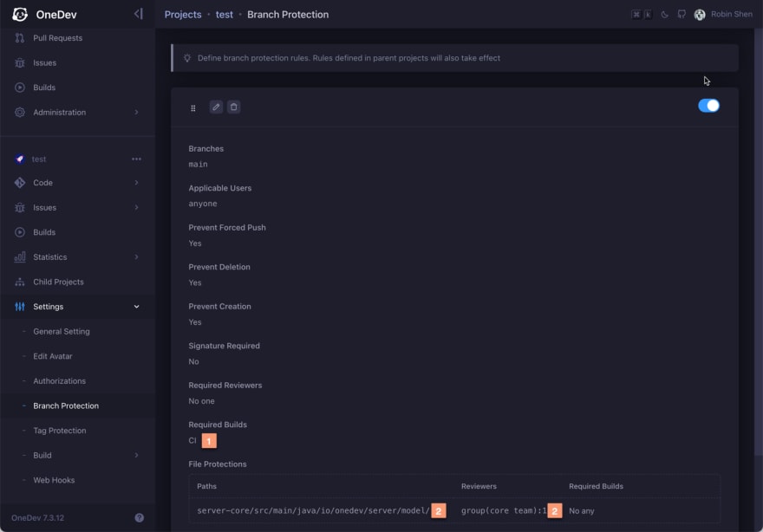Expand the Statistics submenu chevron

click(136, 257)
